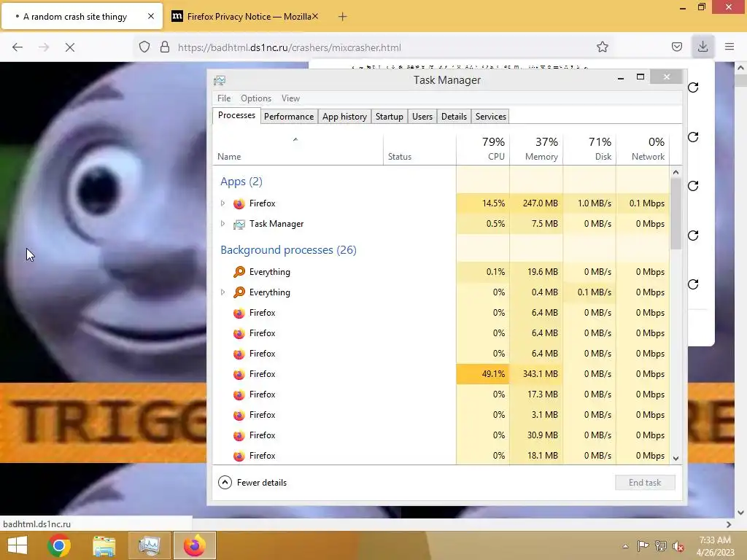Select Firefox process using 30.9 MB memory
The image size is (747, 560).
pos(441,435)
